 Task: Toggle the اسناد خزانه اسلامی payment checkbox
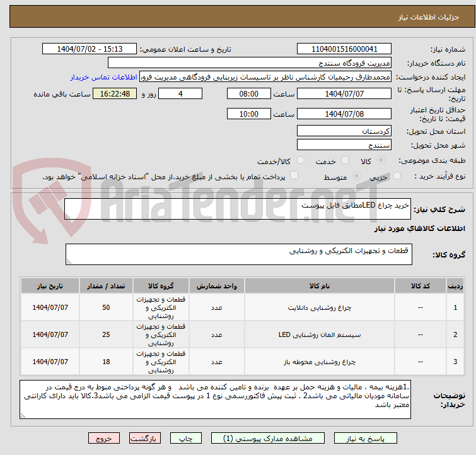(x=294, y=175)
